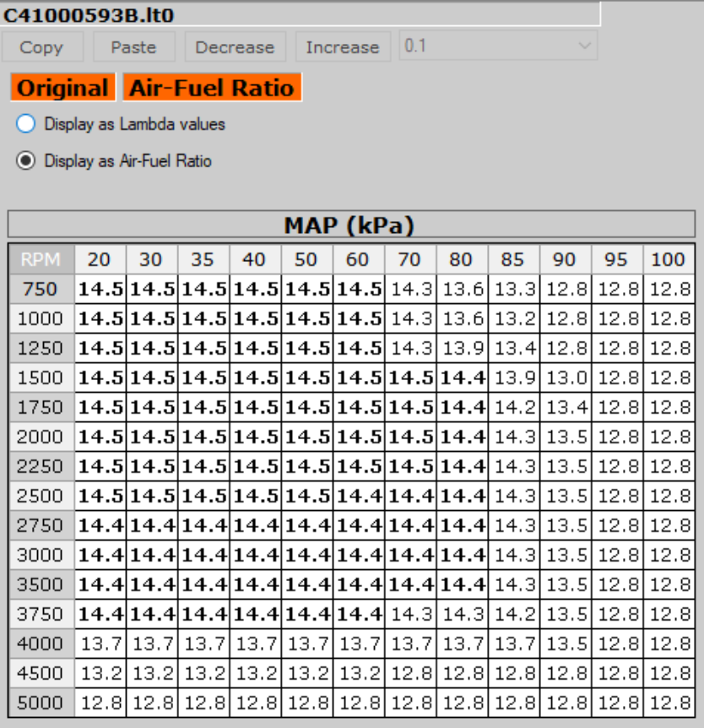Select cell at 1500 RPM, 90 kPa
704x728 pixels.
(x=566, y=378)
